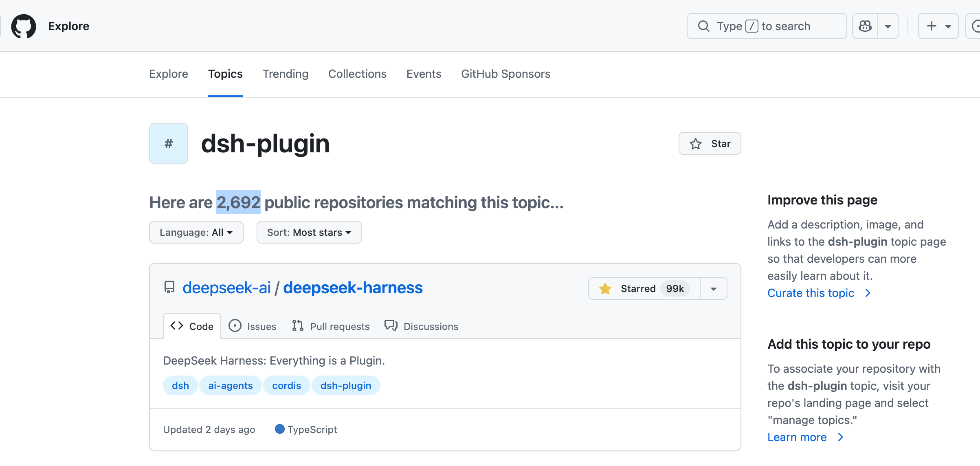Click the Explore header title
Screen dimensions: 980x466
pyautogui.click(x=69, y=26)
